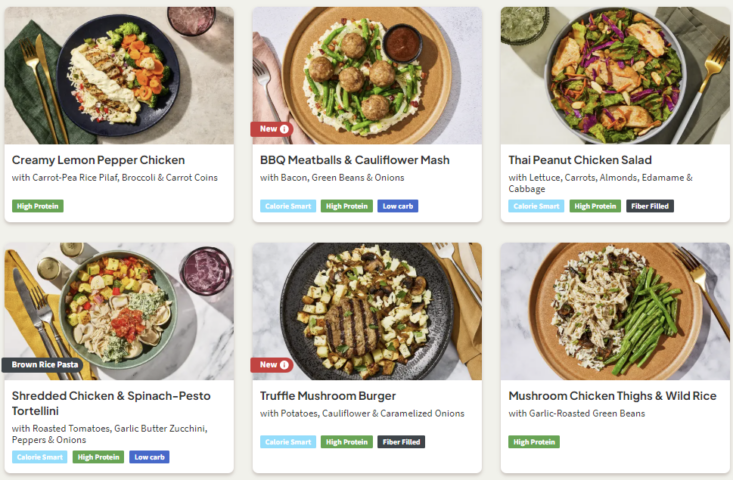Screen dimensions: 733x480
Task: Select the Creamy Lemon Pepper Chicken title
Action: tap(98, 160)
